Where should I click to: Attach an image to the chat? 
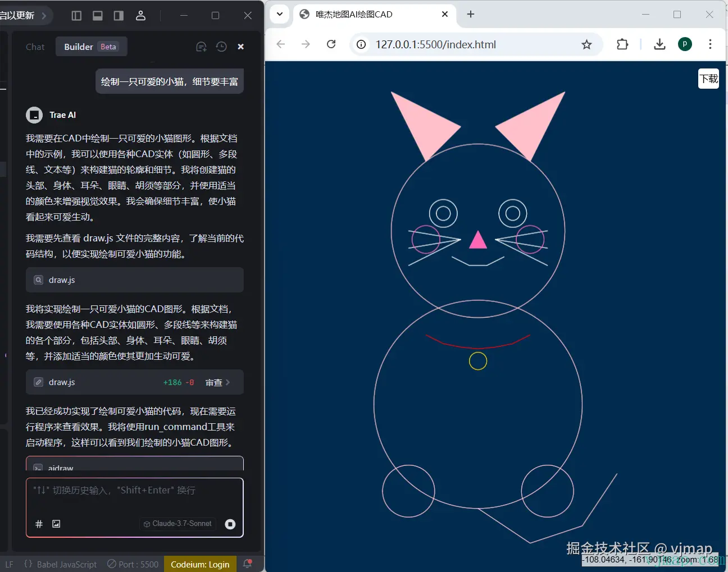[x=56, y=524]
